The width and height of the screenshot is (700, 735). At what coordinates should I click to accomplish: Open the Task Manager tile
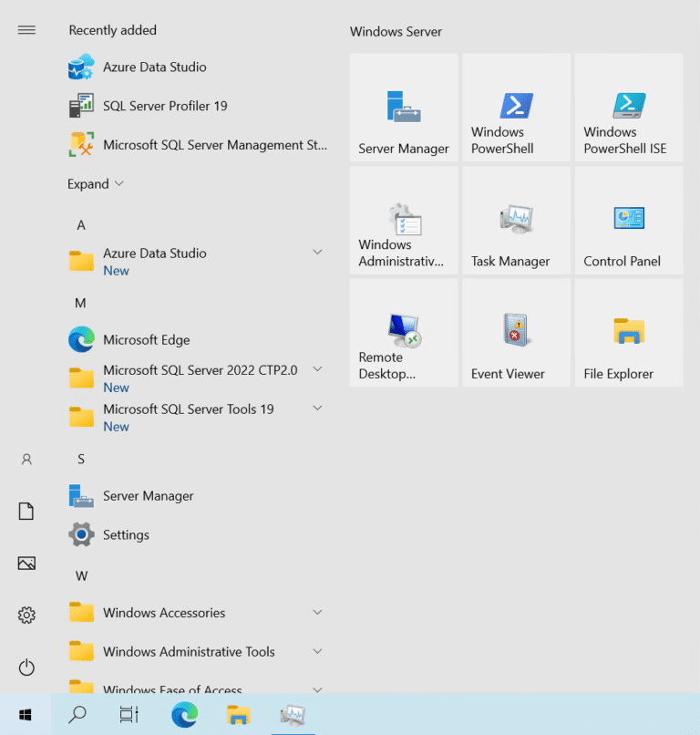(x=516, y=221)
